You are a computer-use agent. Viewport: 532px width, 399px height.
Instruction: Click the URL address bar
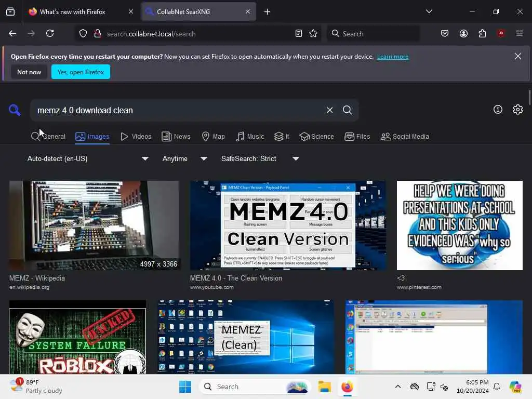click(197, 34)
